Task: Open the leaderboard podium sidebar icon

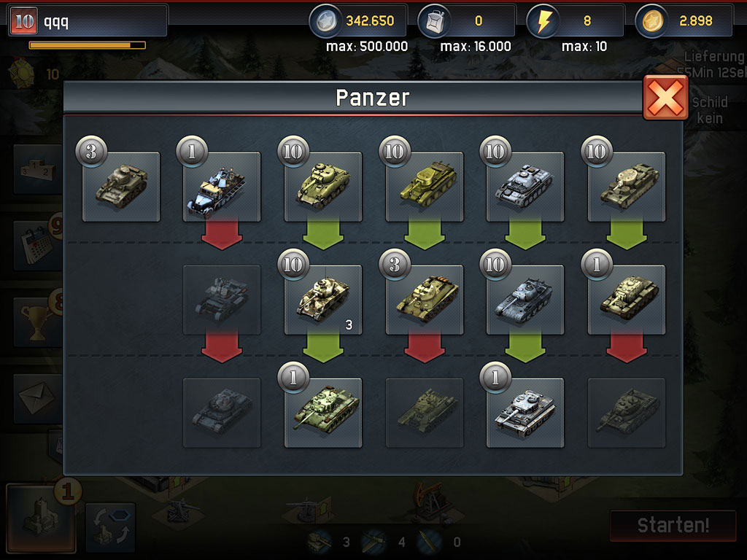Action: tap(38, 169)
